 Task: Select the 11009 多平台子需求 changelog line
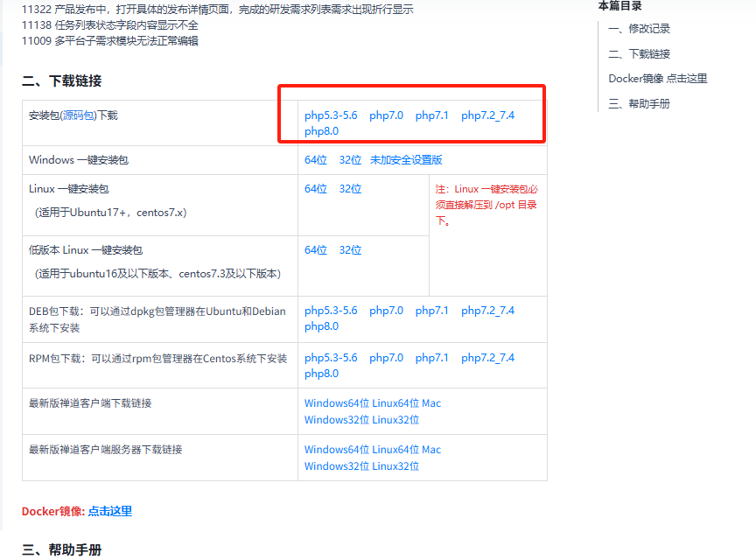pyautogui.click(x=110, y=40)
